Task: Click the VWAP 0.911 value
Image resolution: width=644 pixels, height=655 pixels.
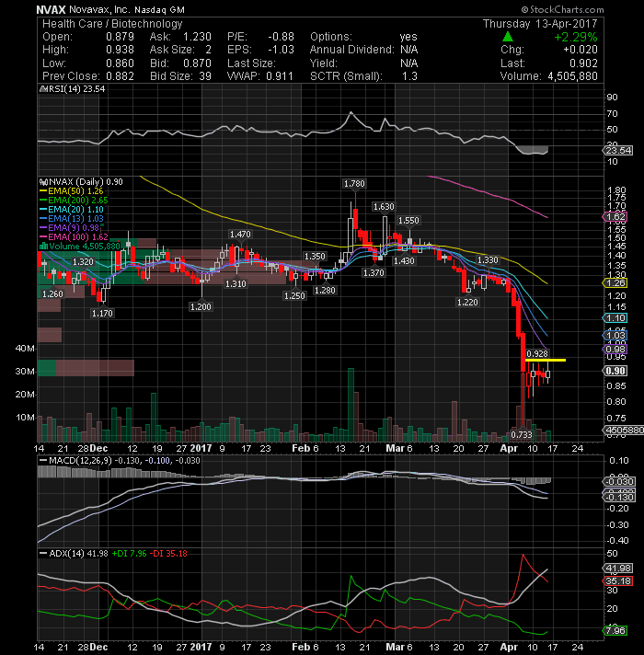Action: point(279,76)
